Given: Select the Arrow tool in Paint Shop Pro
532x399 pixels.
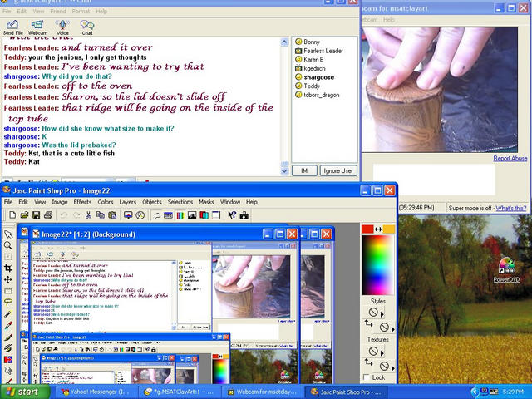Looking at the screenshot, I should [8, 234].
